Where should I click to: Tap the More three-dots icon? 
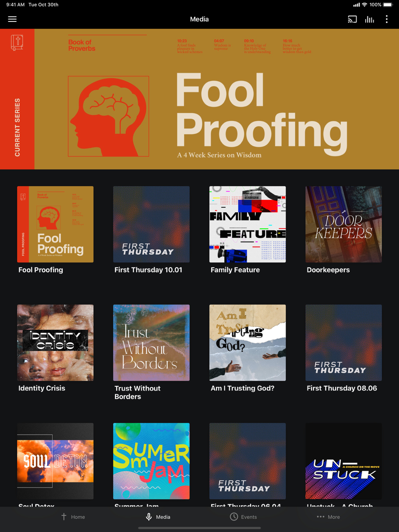click(320, 516)
